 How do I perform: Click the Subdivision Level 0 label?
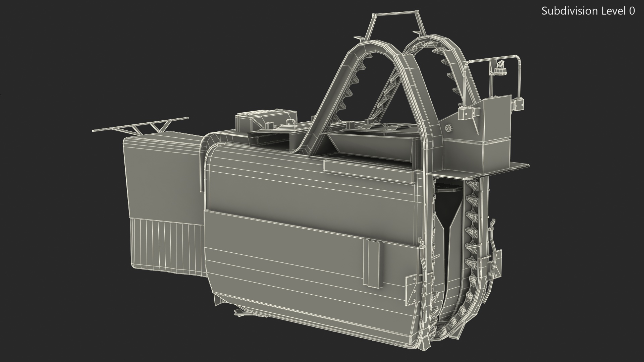tap(588, 11)
